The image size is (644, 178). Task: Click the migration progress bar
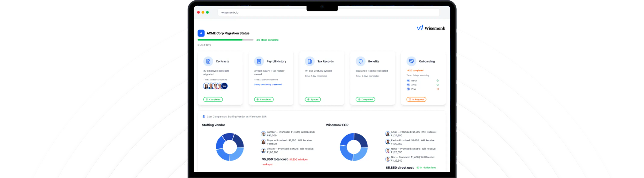tap(226, 40)
